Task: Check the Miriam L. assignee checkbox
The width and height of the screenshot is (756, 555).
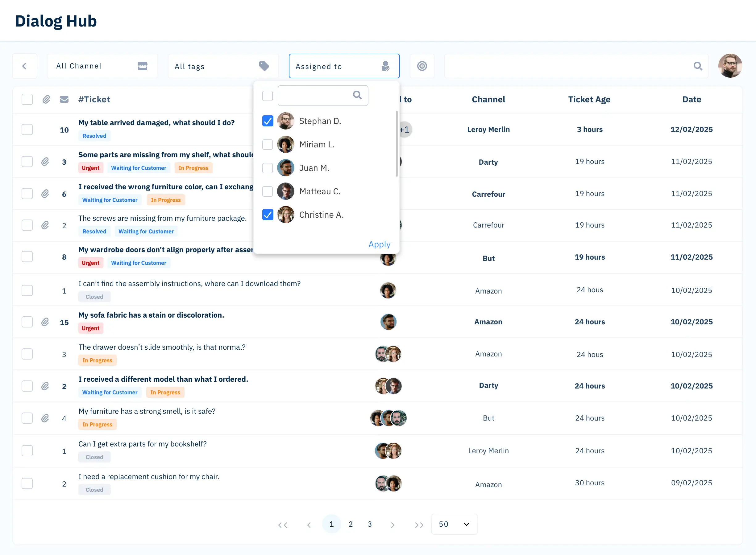Action: tap(268, 145)
